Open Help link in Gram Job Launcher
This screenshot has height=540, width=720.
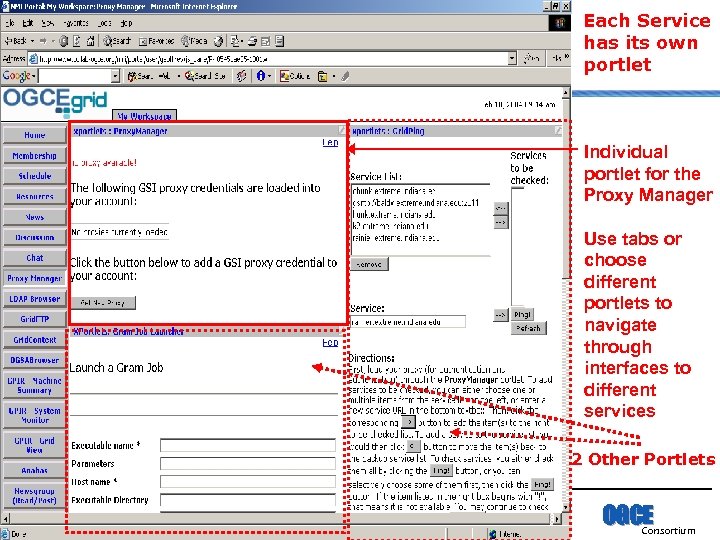click(x=330, y=343)
